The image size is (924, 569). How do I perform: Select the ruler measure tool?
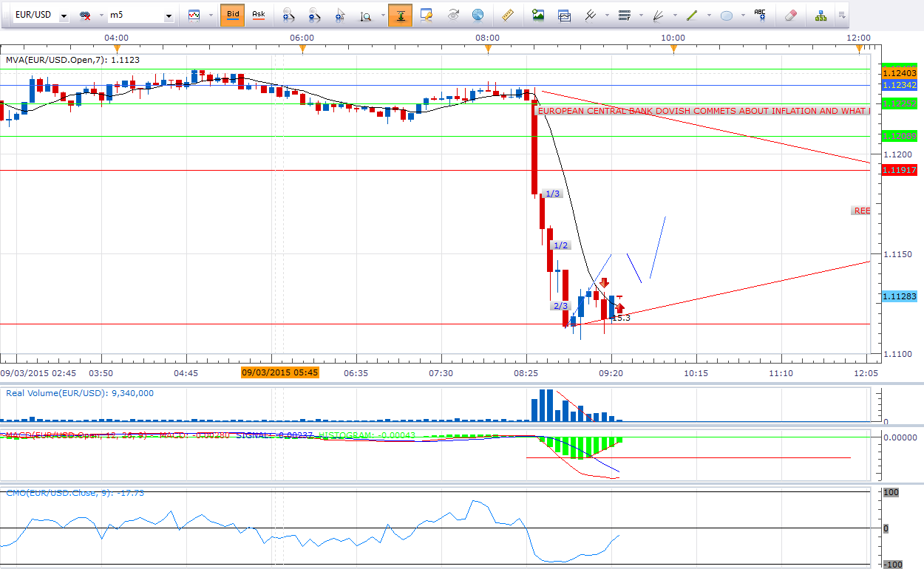[x=507, y=15]
